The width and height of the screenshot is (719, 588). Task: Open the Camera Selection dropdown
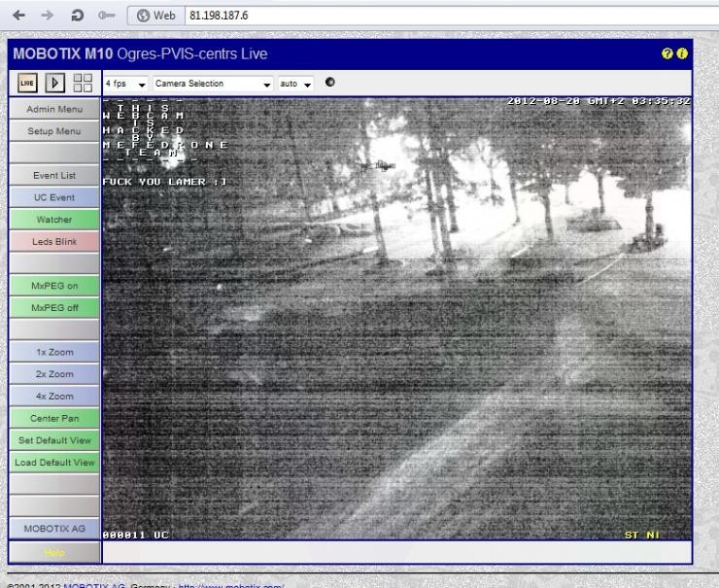pos(213,84)
